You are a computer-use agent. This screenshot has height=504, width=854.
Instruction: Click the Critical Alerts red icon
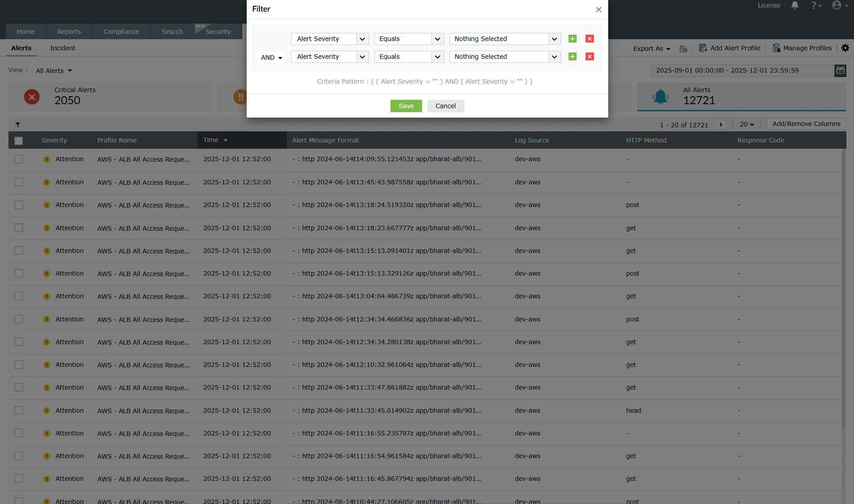pos(32,97)
